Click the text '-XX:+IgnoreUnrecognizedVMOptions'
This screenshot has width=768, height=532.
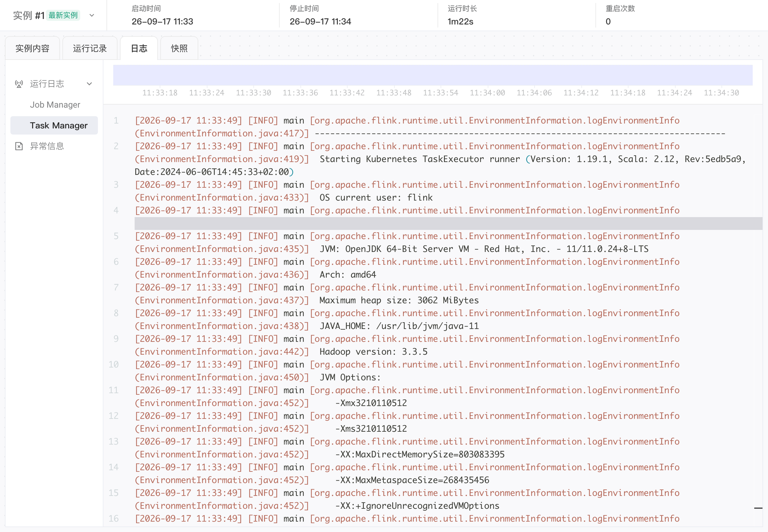(417, 506)
